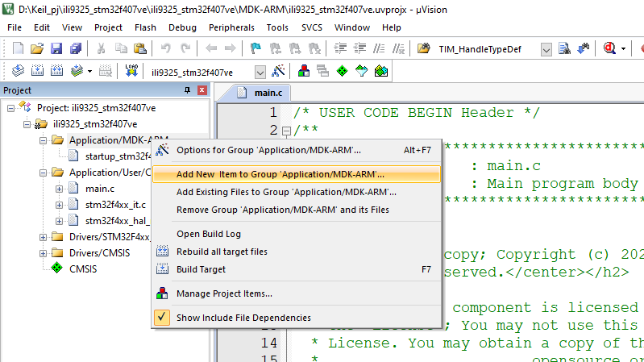Screen dimensions: 644x362
Task: Click the Unindent selection toolbar icon
Action: click(x=359, y=48)
